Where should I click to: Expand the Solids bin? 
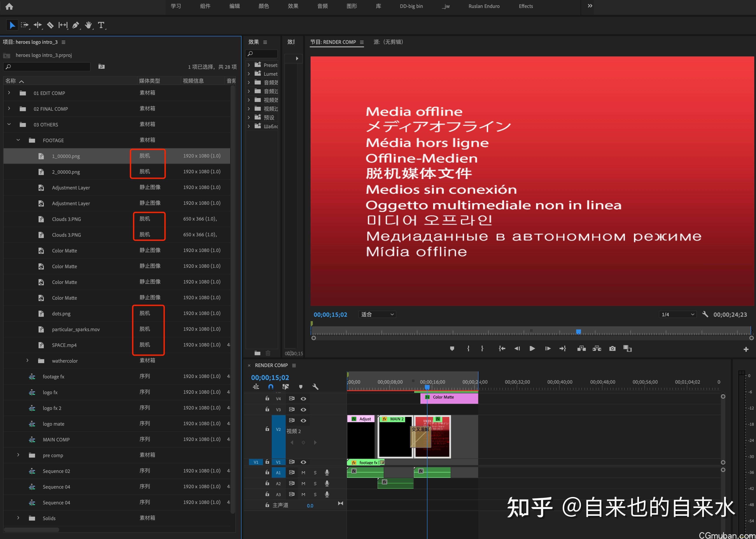pos(18,518)
